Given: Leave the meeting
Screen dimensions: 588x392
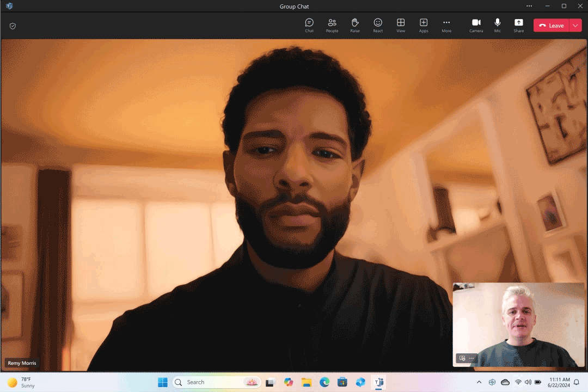Looking at the screenshot, I should click(552, 26).
